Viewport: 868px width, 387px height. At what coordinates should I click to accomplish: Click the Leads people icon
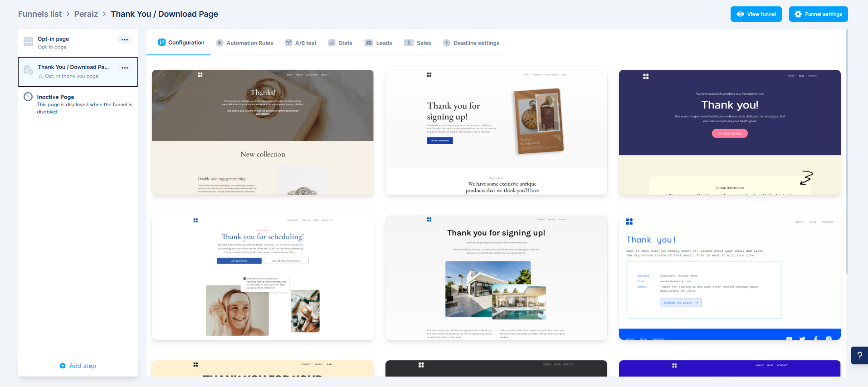(369, 43)
